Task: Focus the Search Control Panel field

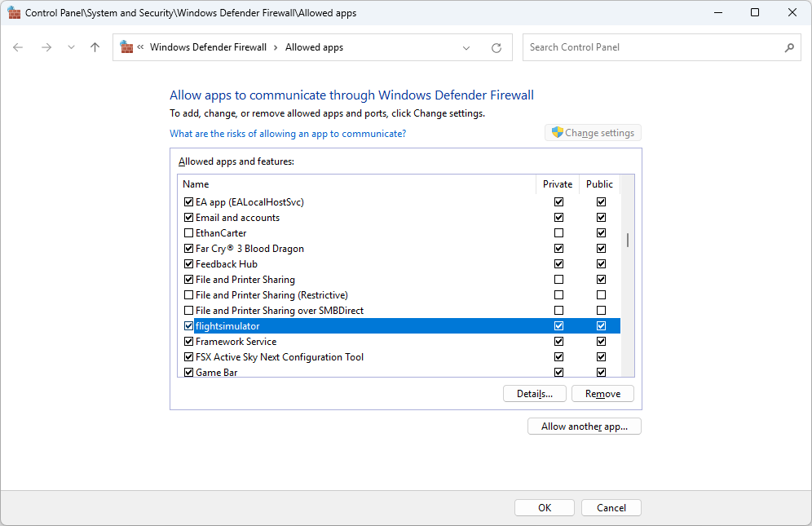Action: point(662,47)
